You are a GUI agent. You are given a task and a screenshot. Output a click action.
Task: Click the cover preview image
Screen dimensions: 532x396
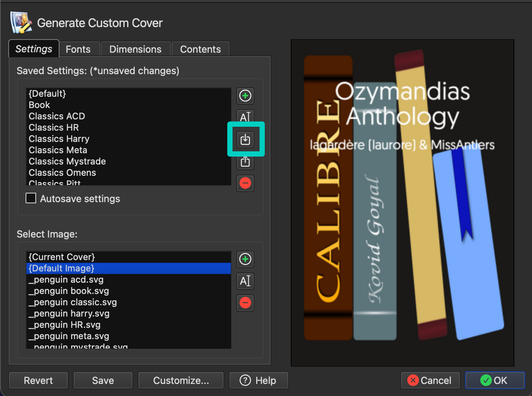point(403,203)
